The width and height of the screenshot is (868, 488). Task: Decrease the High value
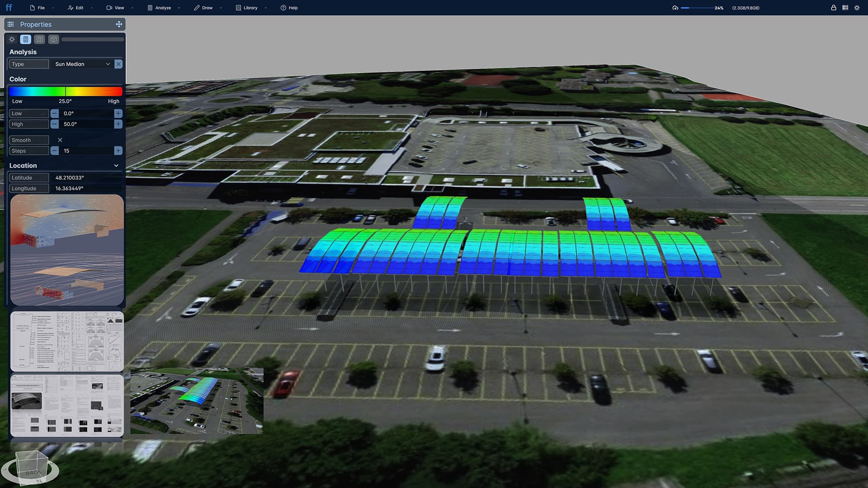[55, 124]
